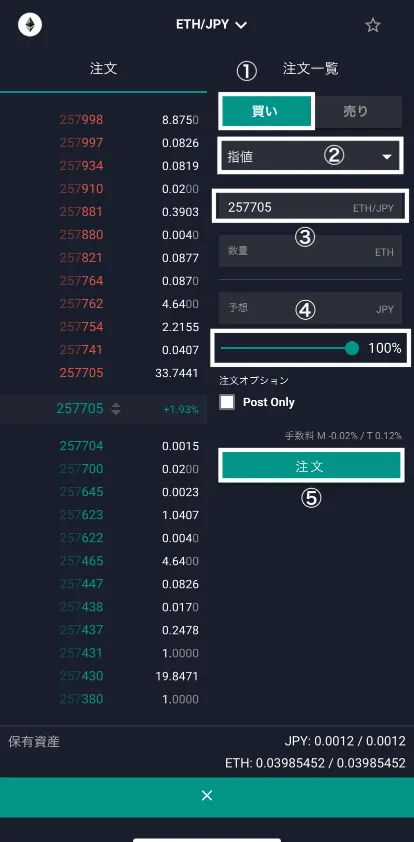The width and height of the screenshot is (414, 842).
Task: Select the 買い buy toggle
Action: coord(266,112)
